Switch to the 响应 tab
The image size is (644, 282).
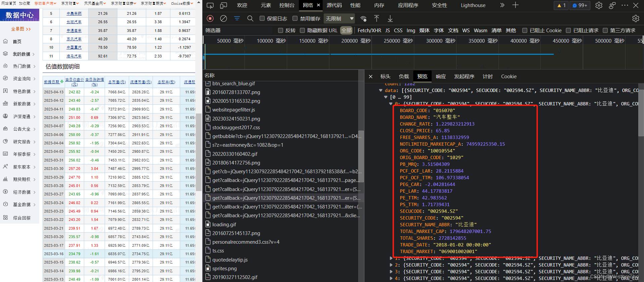coord(440,77)
